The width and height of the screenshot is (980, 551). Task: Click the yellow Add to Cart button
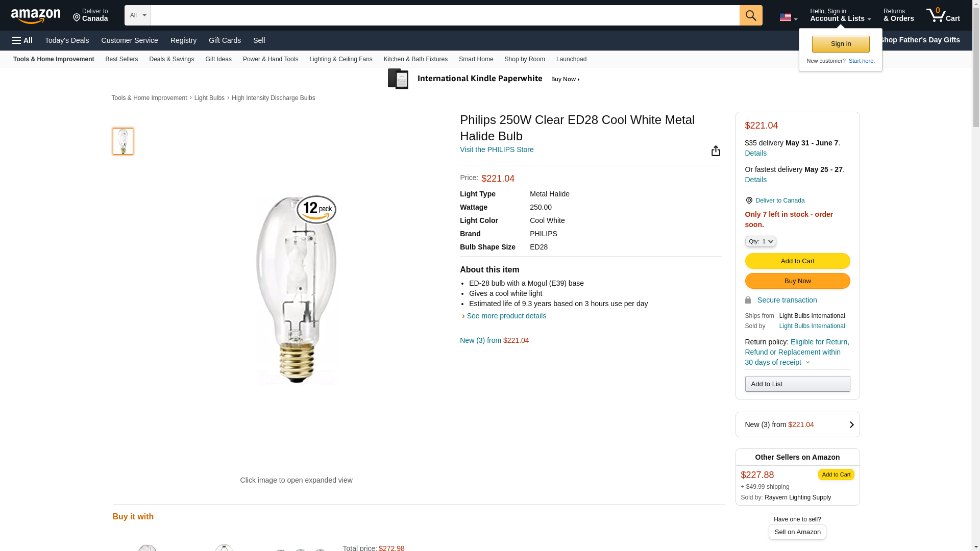(x=797, y=261)
